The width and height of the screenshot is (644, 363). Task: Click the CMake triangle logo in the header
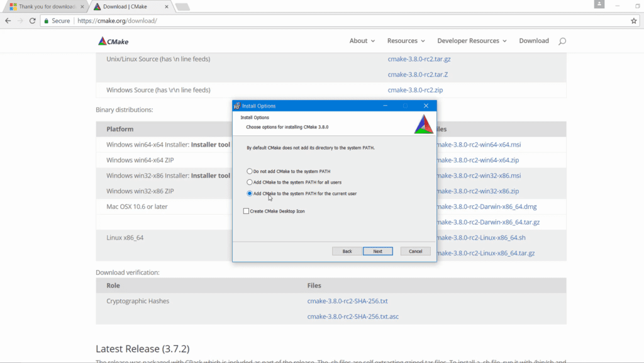(x=102, y=40)
